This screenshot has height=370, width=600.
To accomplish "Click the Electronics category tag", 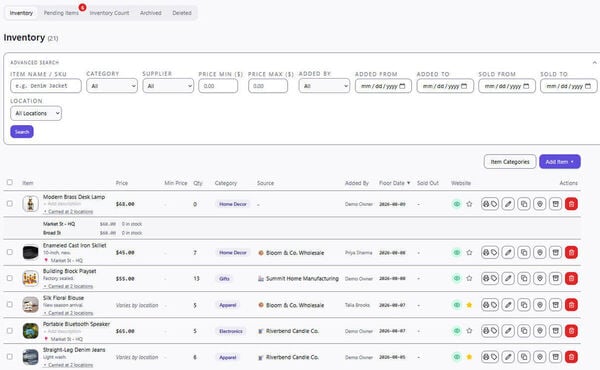I will (231, 331).
